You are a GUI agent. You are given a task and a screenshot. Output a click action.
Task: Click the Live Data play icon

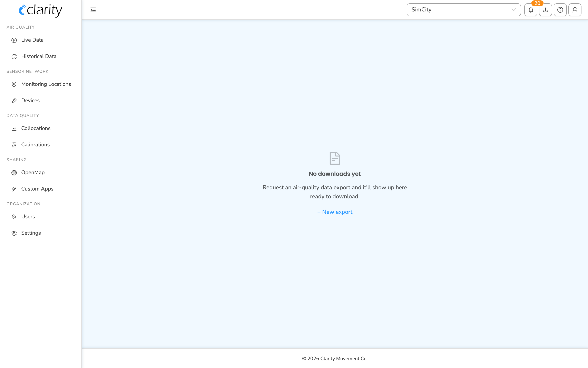tap(14, 40)
